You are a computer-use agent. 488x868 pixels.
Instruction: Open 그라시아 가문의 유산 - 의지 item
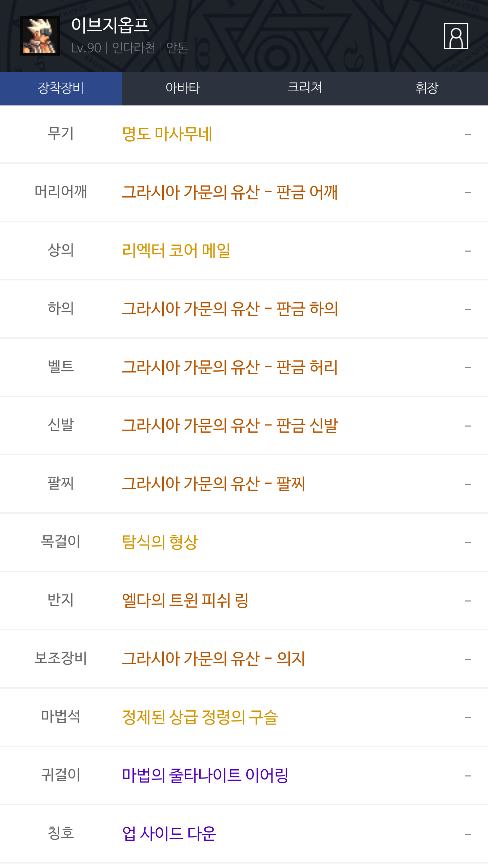click(x=213, y=659)
